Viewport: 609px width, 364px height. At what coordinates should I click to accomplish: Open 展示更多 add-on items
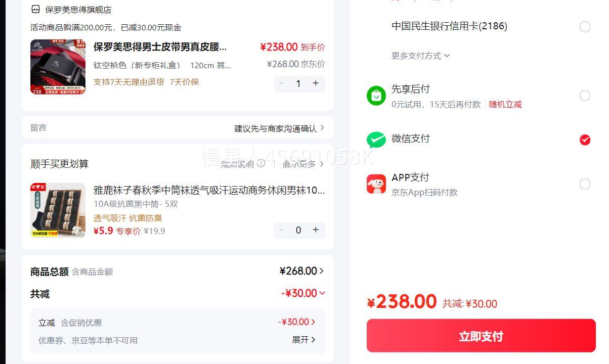click(x=303, y=164)
